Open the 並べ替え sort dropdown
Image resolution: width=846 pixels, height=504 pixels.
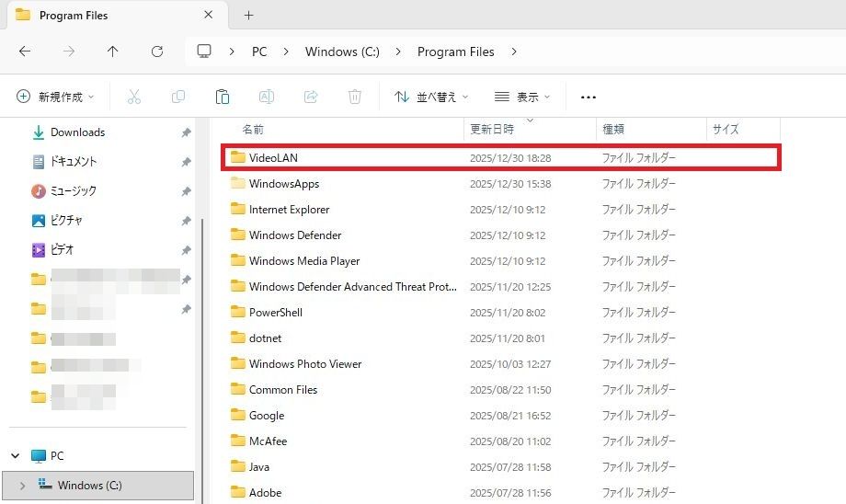431,97
